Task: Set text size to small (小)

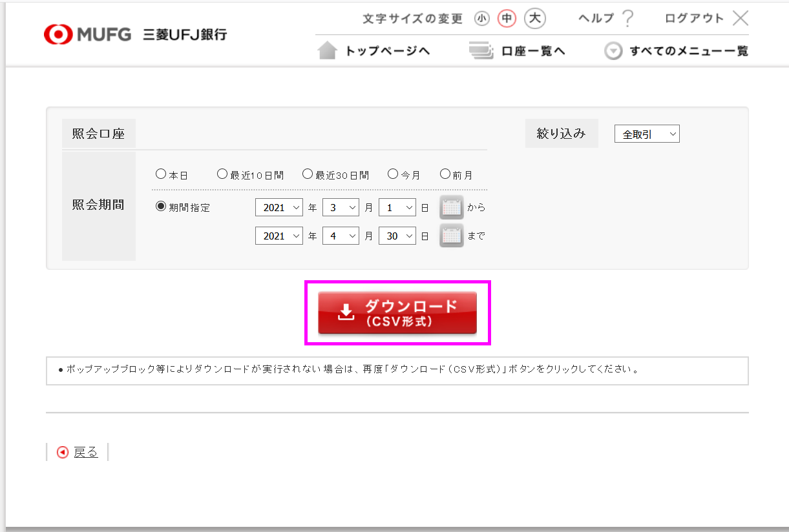Action: pyautogui.click(x=481, y=19)
